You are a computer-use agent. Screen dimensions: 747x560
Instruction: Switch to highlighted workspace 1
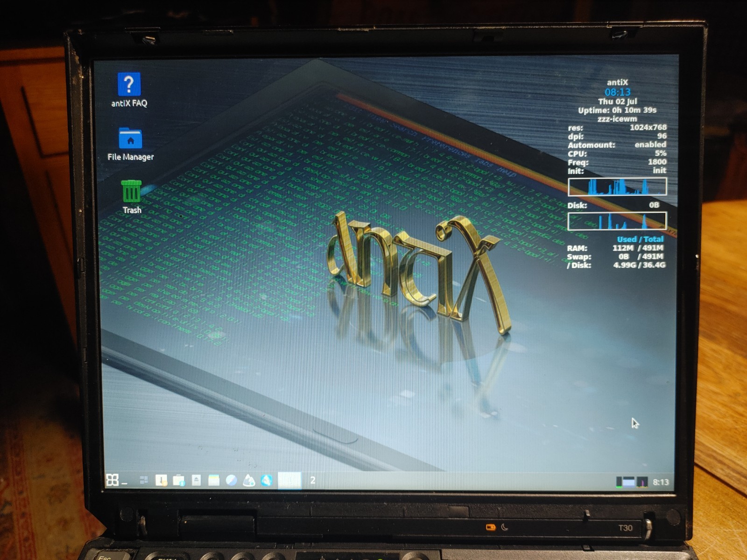point(289,480)
